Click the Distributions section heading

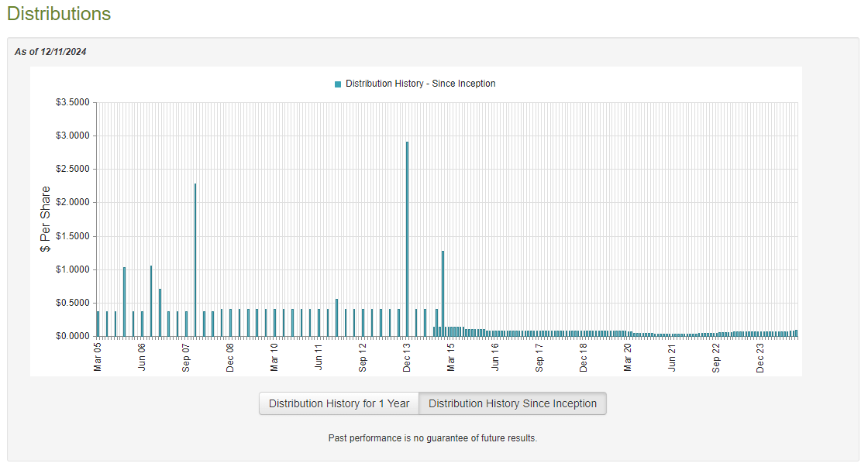59,14
